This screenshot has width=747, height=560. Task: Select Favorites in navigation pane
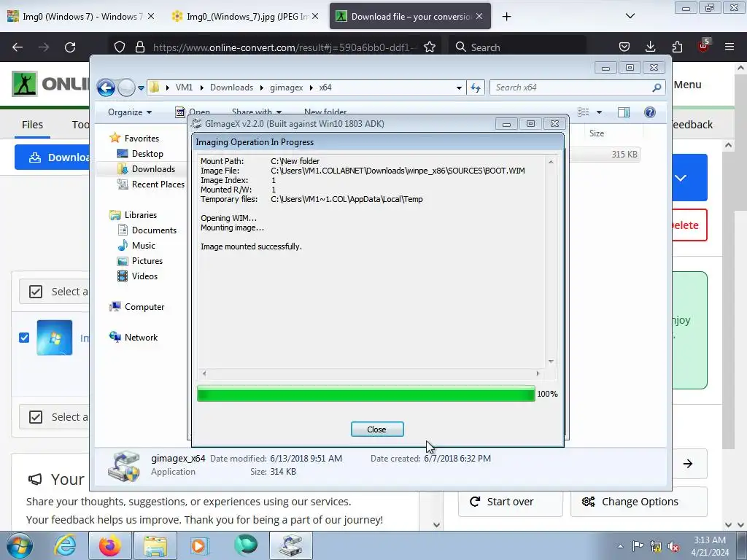pos(142,138)
